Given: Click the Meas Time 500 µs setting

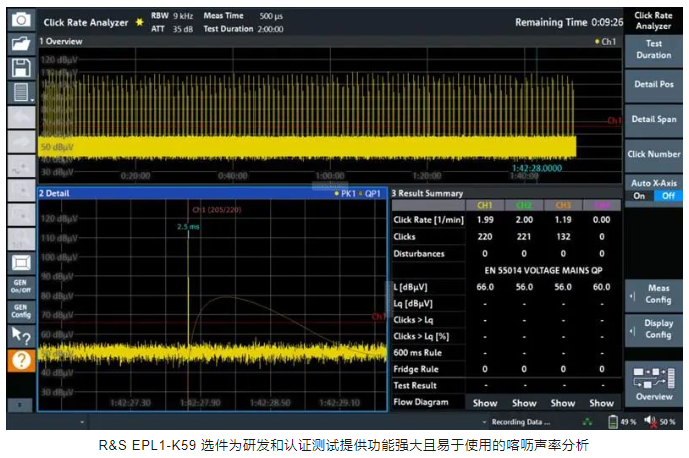Looking at the screenshot, I should 243,16.
